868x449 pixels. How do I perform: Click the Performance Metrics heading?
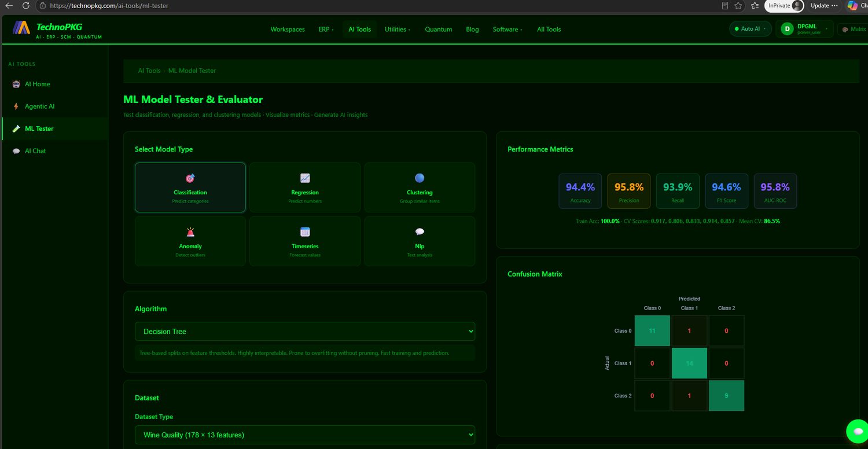(540, 149)
